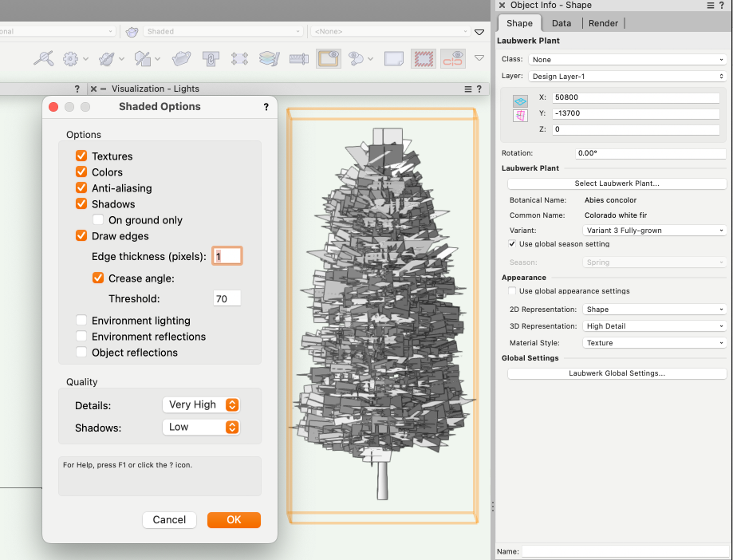This screenshot has width=733, height=560.
Task: Turn on 'On ground only' shadows
Action: (x=98, y=220)
